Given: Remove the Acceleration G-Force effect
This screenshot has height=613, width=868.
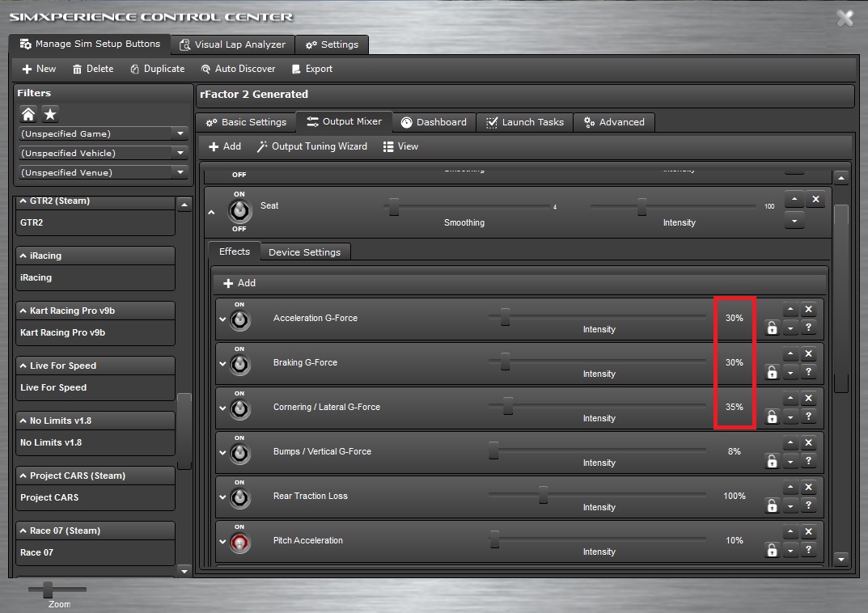Looking at the screenshot, I should coord(809,309).
